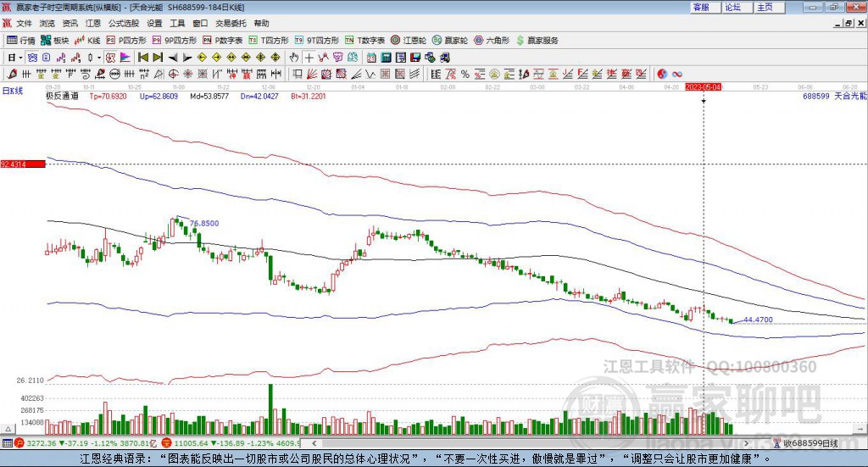Select the n² vertical lines tool
Viewport: 868px width, 467px height.
(x=144, y=74)
